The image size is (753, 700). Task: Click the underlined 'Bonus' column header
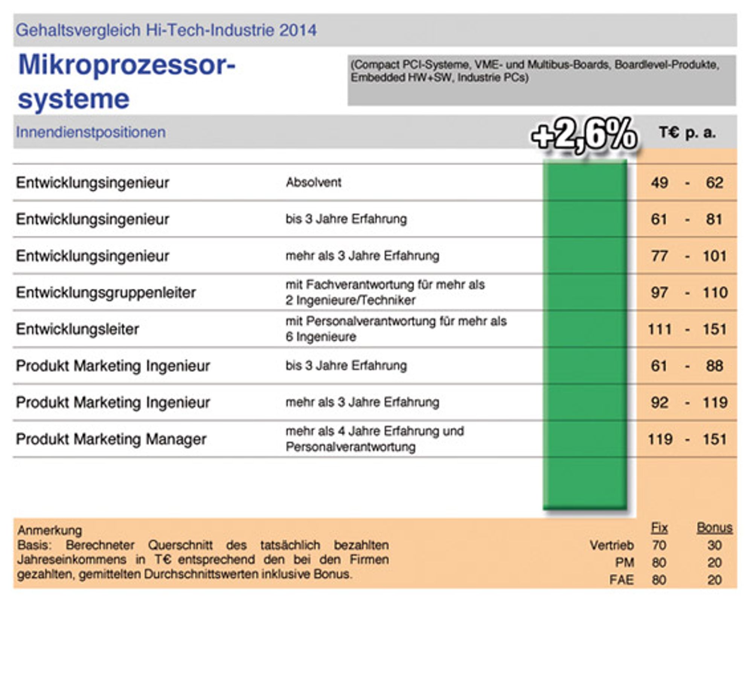click(x=715, y=528)
